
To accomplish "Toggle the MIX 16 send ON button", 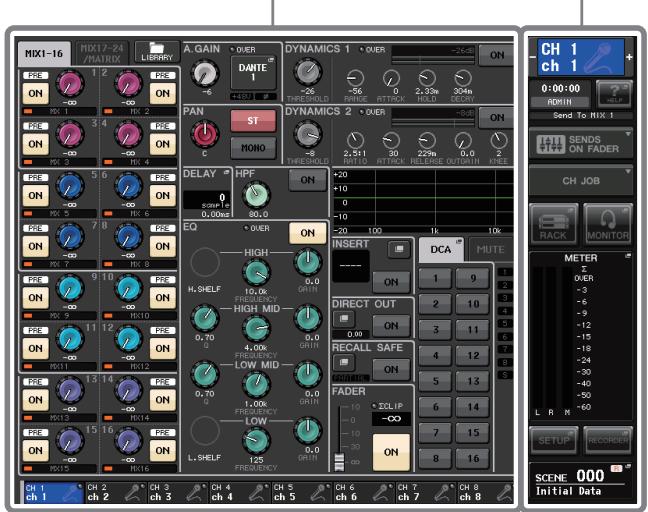I will click(163, 450).
